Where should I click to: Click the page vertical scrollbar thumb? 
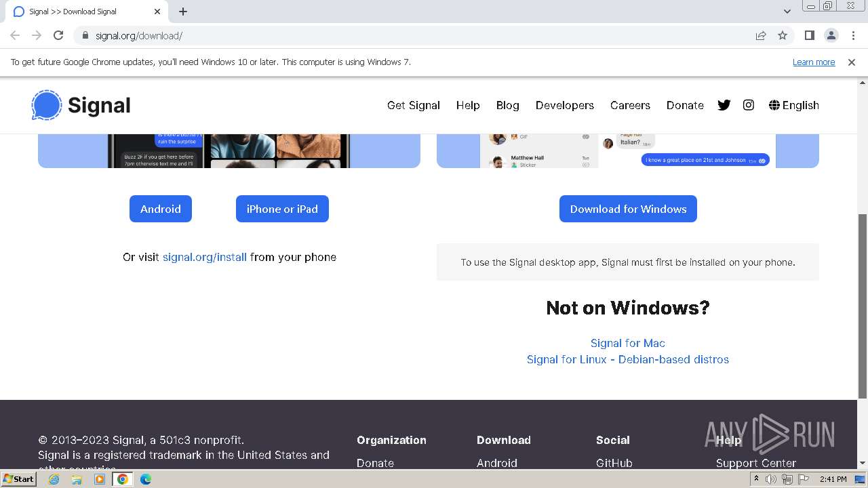(x=863, y=306)
